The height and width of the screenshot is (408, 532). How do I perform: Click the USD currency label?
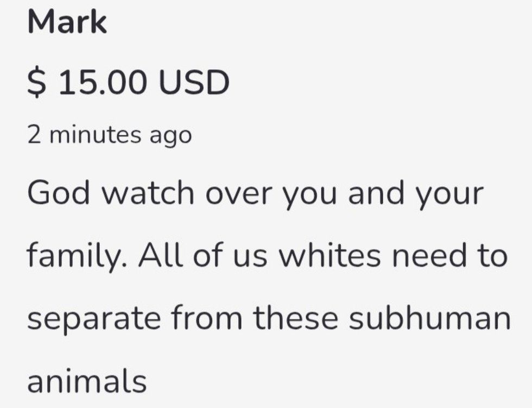pos(194,83)
